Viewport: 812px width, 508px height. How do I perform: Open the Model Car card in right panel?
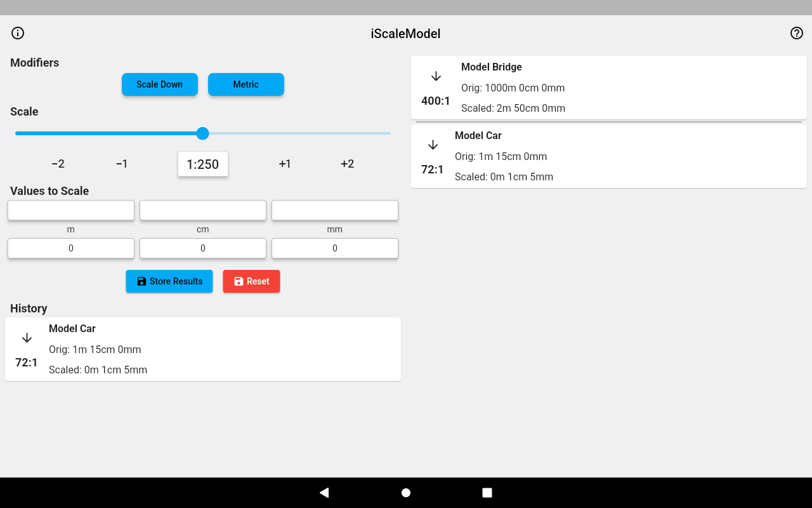click(609, 156)
